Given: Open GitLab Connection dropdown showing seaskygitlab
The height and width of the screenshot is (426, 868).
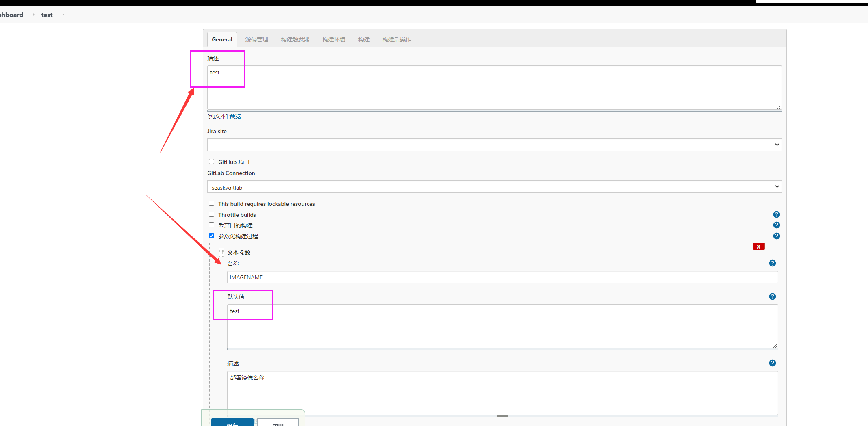Looking at the screenshot, I should [495, 187].
